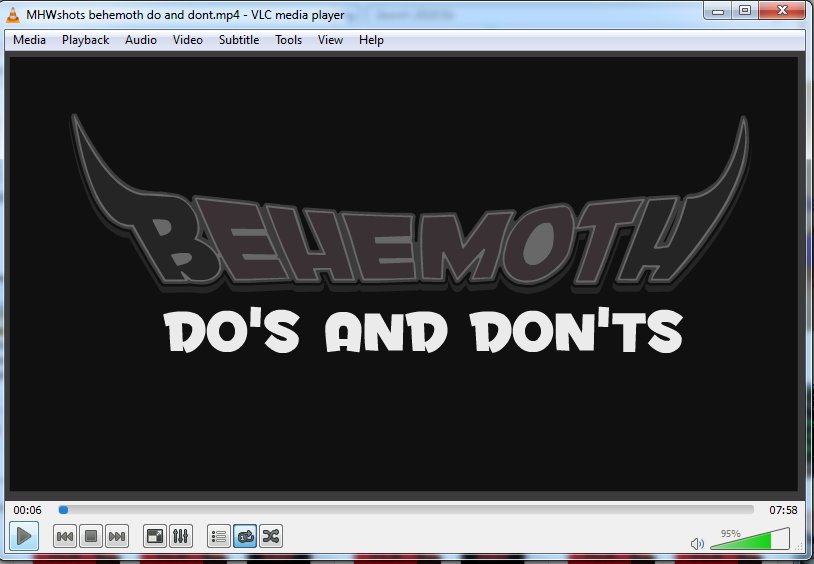Open the Subtitle menu

coord(239,40)
